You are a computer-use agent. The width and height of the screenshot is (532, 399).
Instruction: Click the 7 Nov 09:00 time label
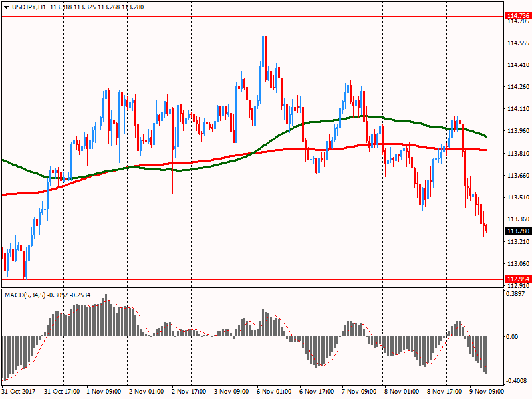pos(359,392)
